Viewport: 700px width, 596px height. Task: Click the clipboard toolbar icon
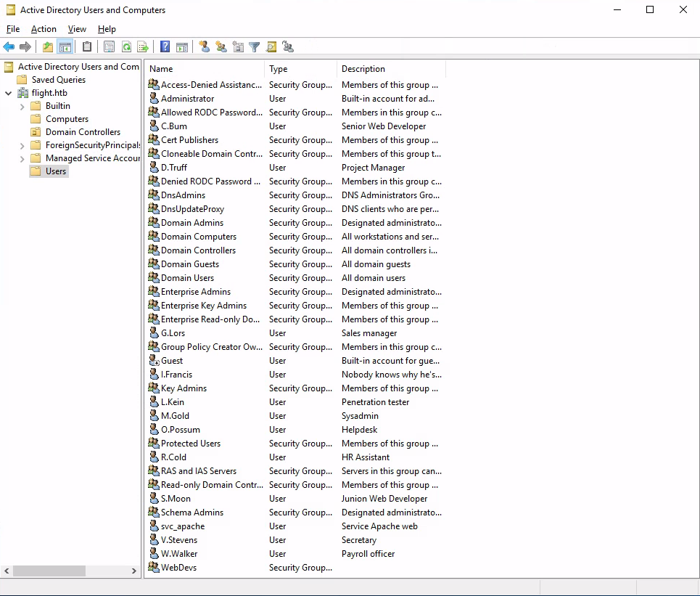pos(87,47)
